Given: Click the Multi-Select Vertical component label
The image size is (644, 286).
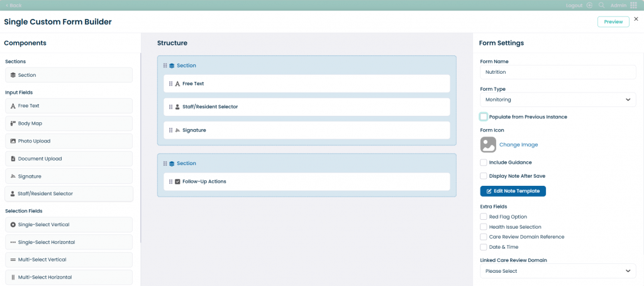Looking at the screenshot, I should (42, 260).
